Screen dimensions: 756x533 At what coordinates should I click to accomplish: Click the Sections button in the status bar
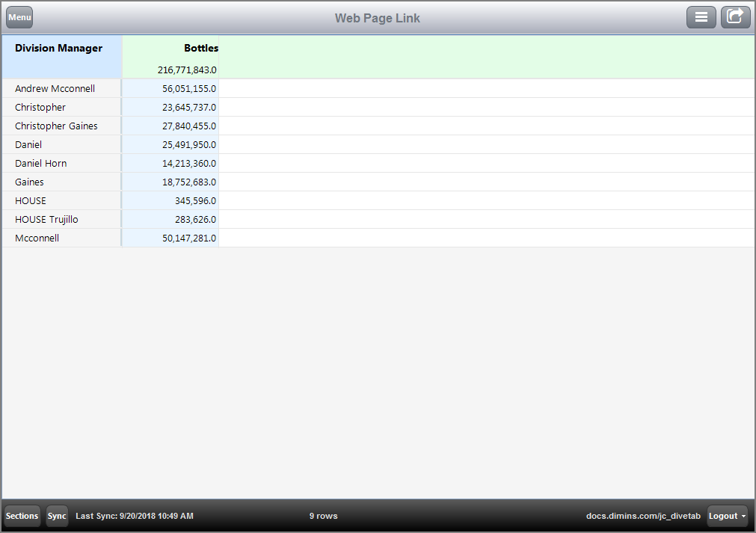point(22,516)
